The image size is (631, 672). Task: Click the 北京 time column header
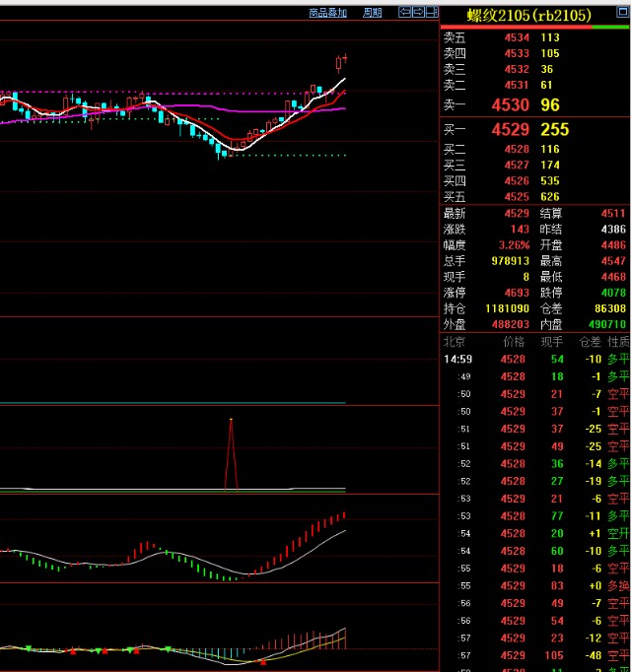pos(455,342)
